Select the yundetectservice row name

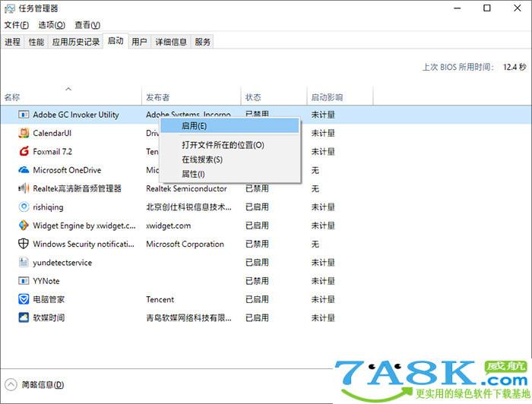point(62,262)
